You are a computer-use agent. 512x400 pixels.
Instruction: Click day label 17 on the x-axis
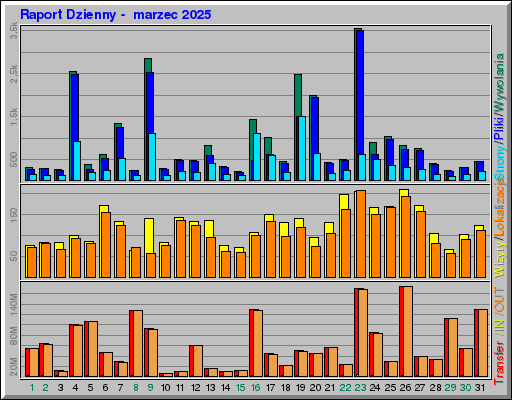pyautogui.click(x=271, y=388)
